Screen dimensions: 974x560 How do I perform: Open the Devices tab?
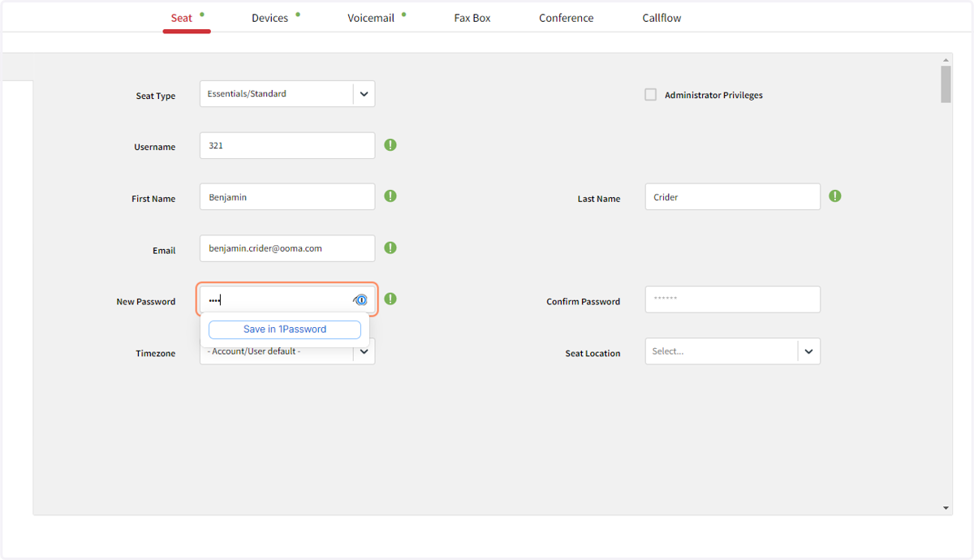point(269,18)
